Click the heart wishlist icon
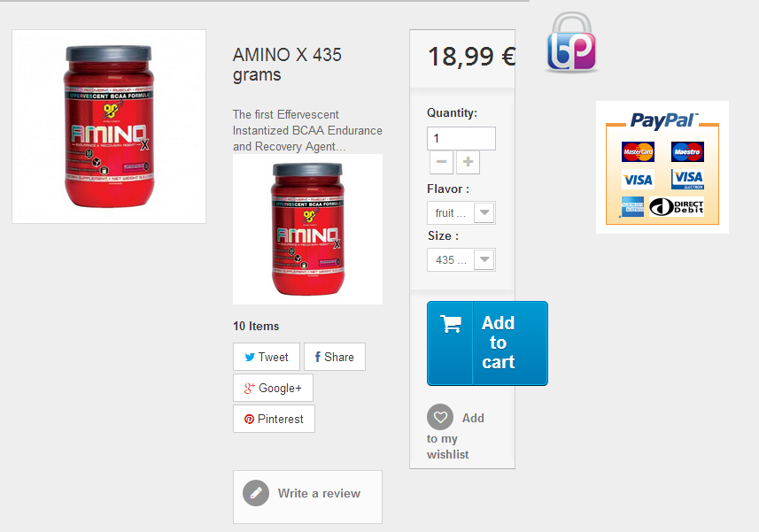Viewport: 759px width, 532px height. [440, 417]
